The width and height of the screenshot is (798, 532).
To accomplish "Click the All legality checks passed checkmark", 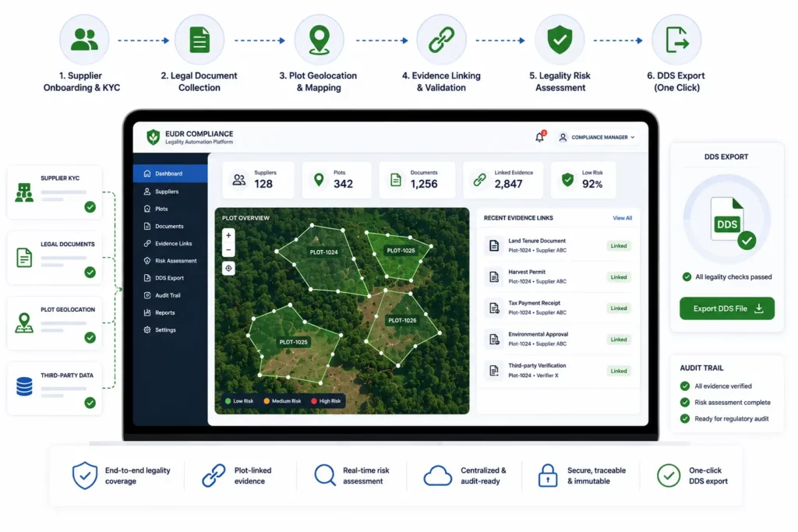I will click(687, 277).
